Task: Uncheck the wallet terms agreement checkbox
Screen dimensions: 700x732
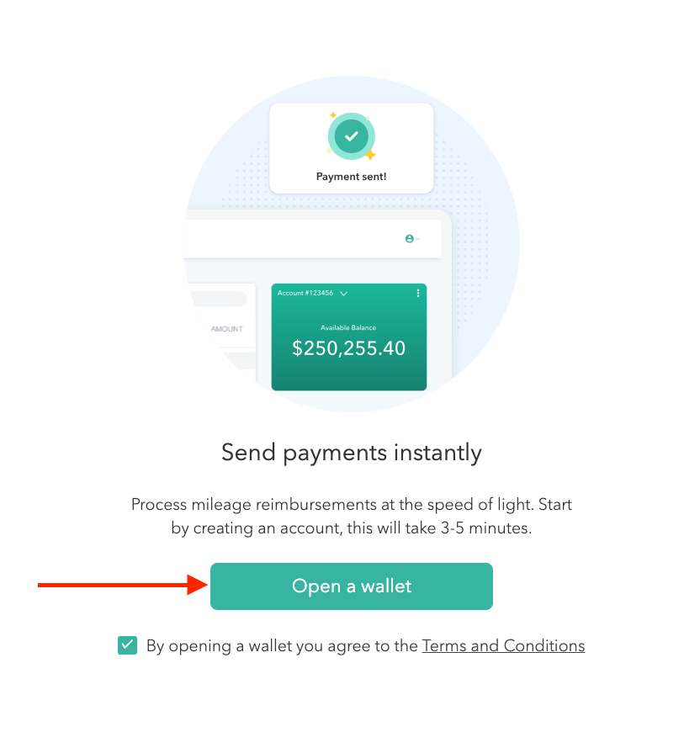Action: point(127,645)
